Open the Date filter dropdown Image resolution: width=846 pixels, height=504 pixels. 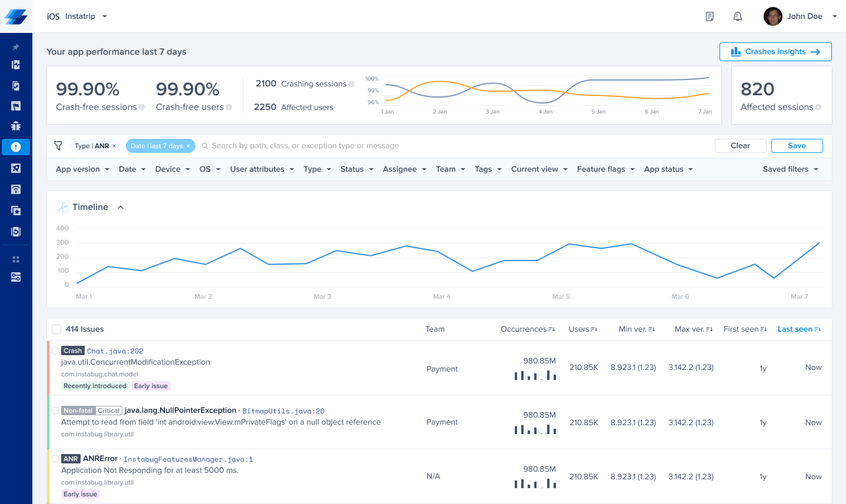(132, 169)
